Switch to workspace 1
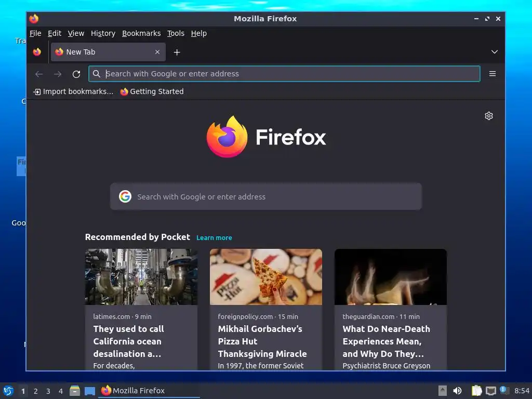 pyautogui.click(x=23, y=391)
